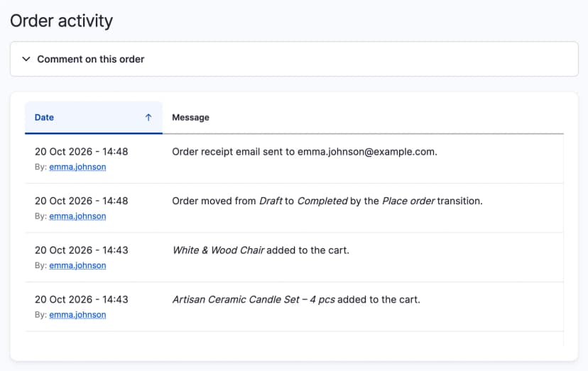
Task: Select the 'Order moved from Draft to Completed' message
Action: tap(327, 201)
